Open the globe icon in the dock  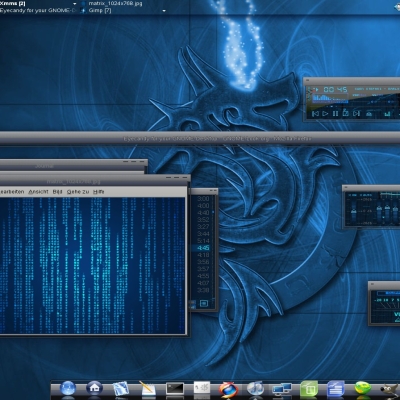pyautogui.click(x=68, y=389)
